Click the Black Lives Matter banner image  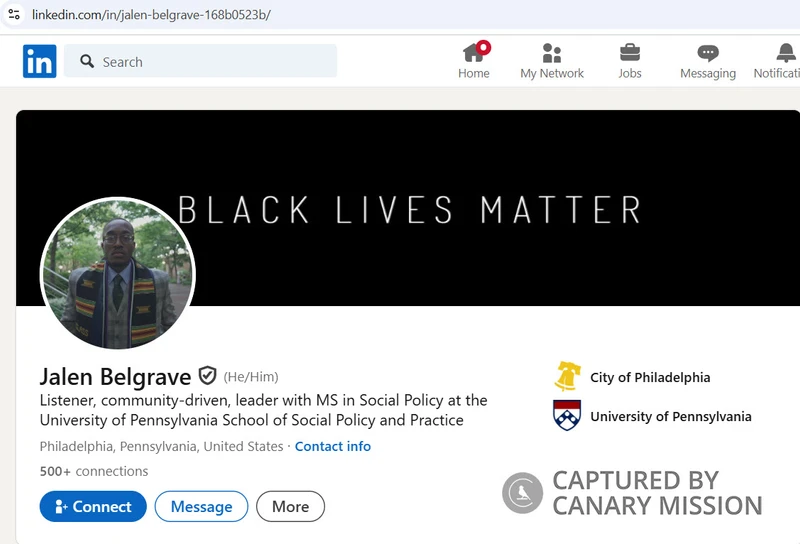(x=408, y=208)
